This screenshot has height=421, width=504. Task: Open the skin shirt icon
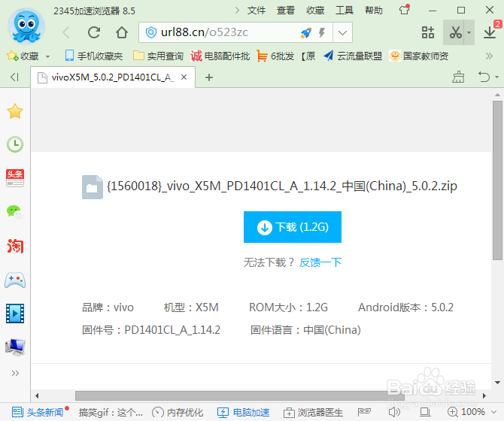point(405,10)
